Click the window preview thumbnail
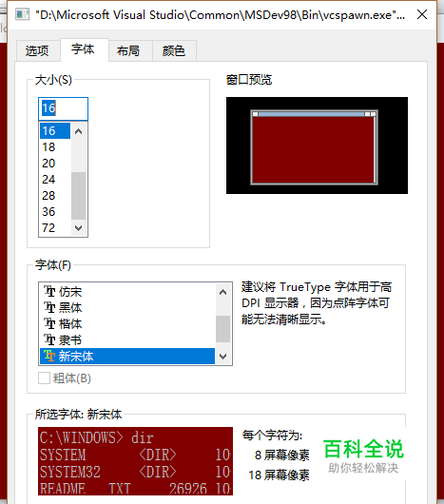444x504 pixels. (x=317, y=145)
